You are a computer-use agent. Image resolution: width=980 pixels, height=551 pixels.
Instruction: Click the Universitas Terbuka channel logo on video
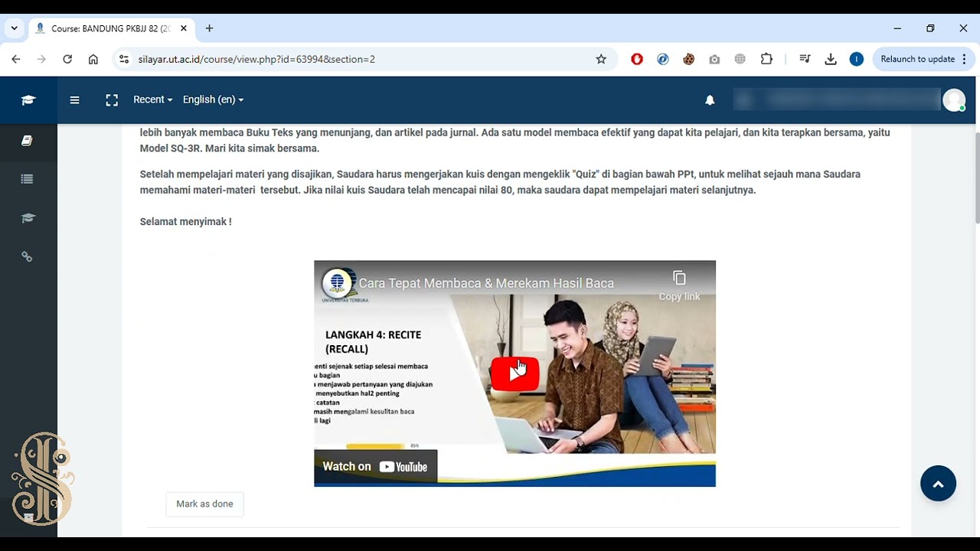coord(338,283)
